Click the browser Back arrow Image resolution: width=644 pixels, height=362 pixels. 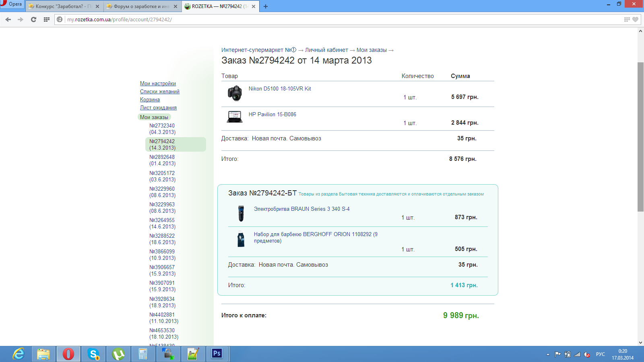tap(8, 19)
